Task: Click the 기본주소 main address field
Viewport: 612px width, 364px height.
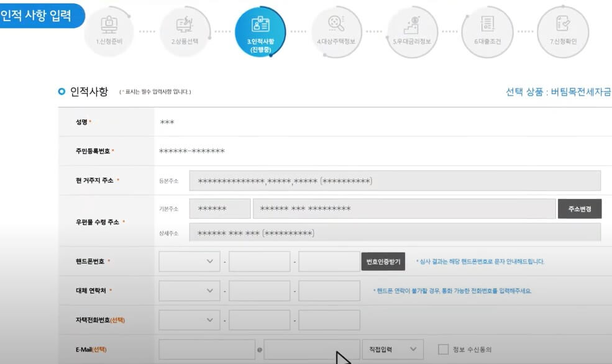Action: (x=404, y=209)
